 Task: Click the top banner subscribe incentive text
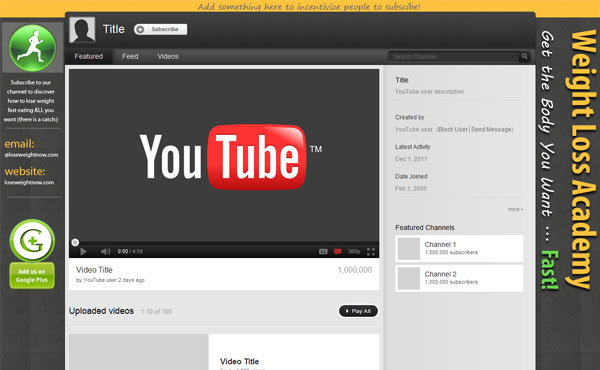click(x=309, y=7)
